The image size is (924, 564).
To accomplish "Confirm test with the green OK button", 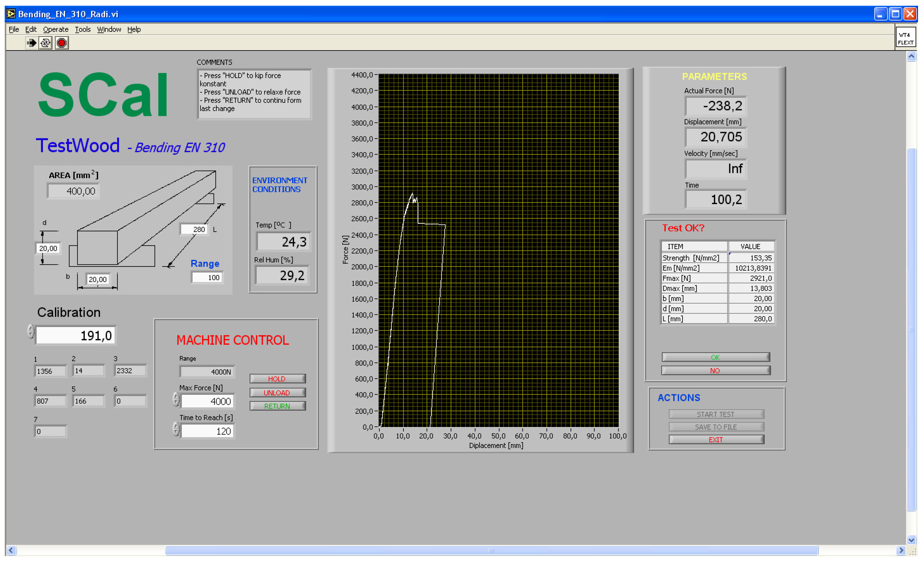I will tap(715, 357).
